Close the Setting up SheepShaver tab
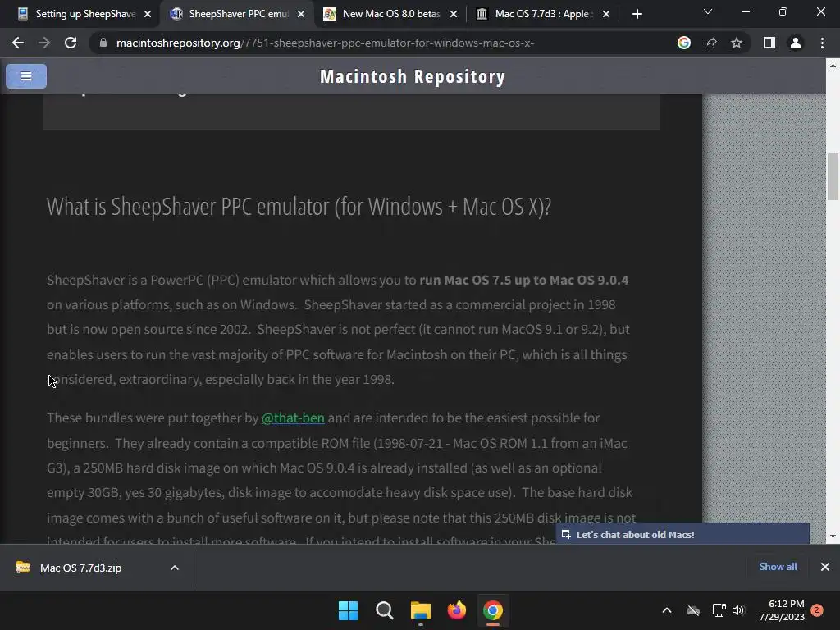The image size is (840, 630). (148, 14)
